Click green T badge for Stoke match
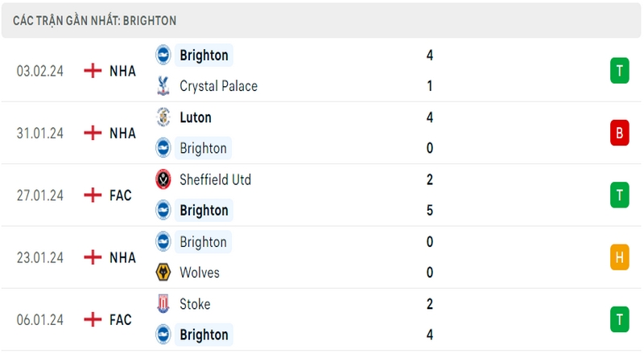The image size is (644, 362). (x=619, y=319)
